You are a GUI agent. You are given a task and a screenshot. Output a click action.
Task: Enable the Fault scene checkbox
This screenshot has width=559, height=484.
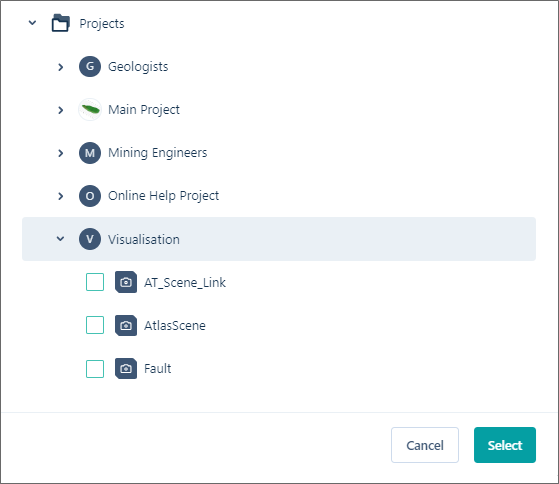[x=95, y=369]
